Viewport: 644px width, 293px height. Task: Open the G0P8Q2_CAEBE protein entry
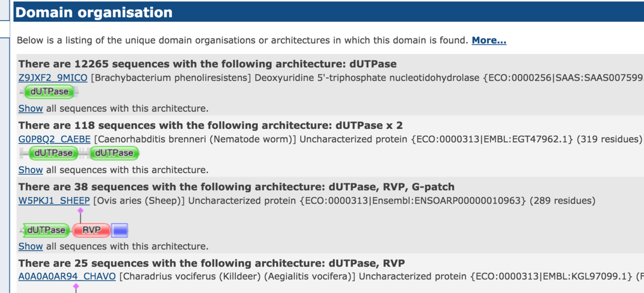(x=55, y=139)
